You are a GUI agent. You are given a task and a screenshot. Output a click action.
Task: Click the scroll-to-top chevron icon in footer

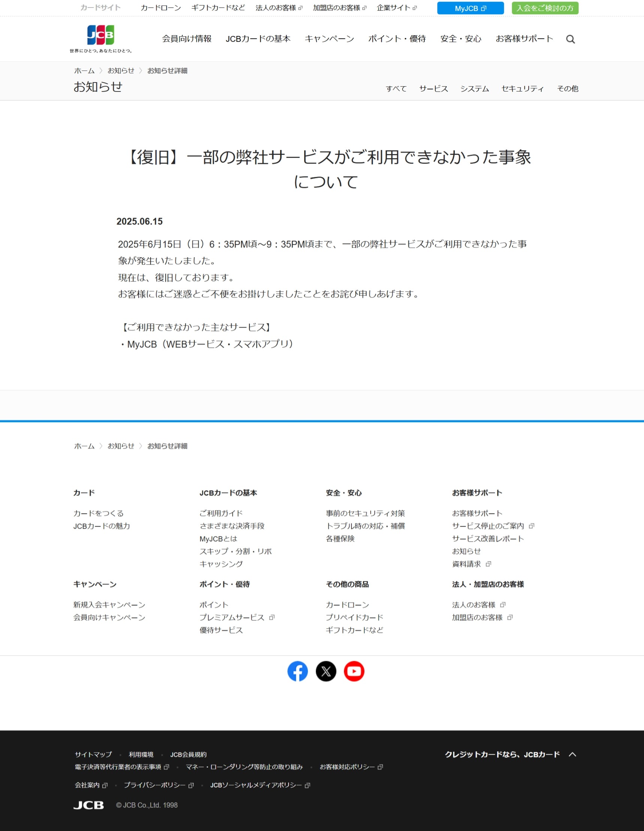click(x=572, y=755)
